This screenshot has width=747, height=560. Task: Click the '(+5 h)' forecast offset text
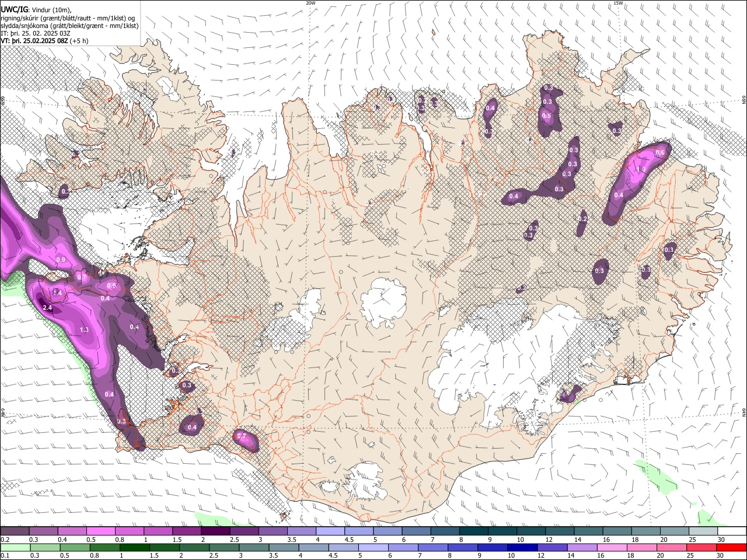click(x=79, y=41)
